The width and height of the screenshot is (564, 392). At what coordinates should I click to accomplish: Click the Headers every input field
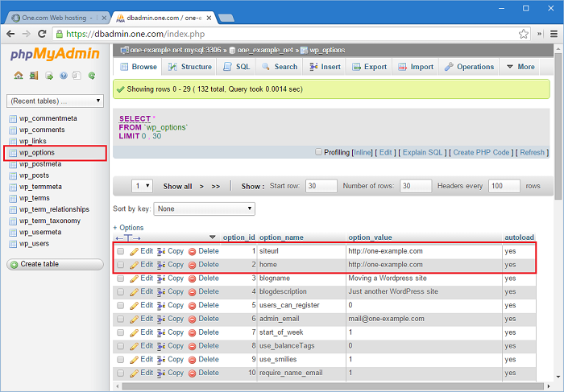click(x=504, y=186)
